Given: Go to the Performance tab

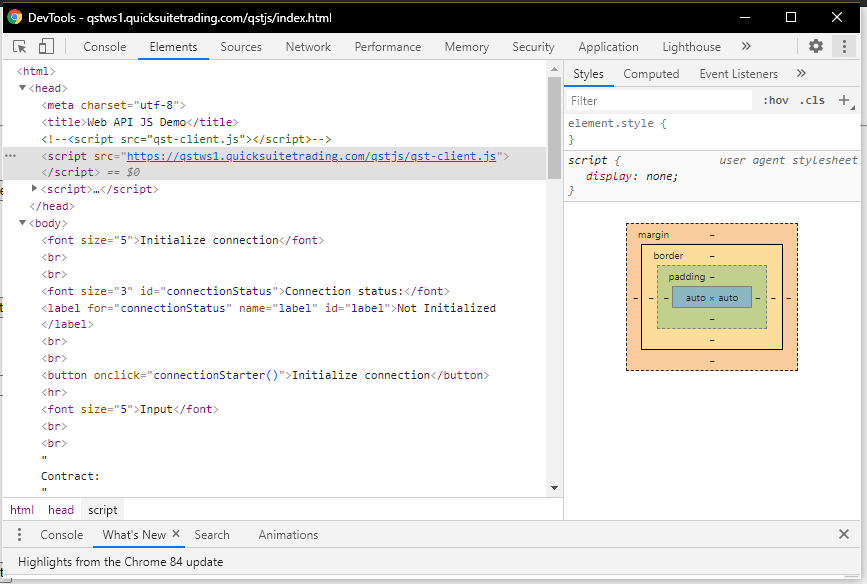Looking at the screenshot, I should (388, 47).
